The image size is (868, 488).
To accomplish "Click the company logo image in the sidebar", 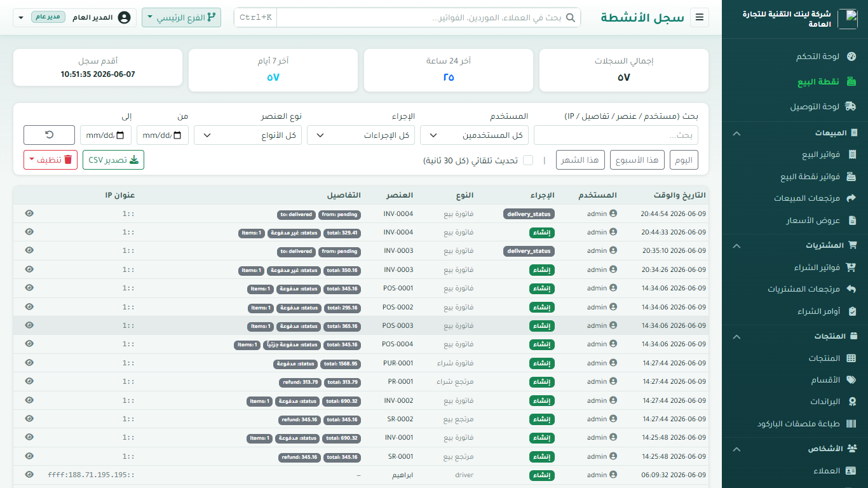I will pyautogui.click(x=848, y=19).
